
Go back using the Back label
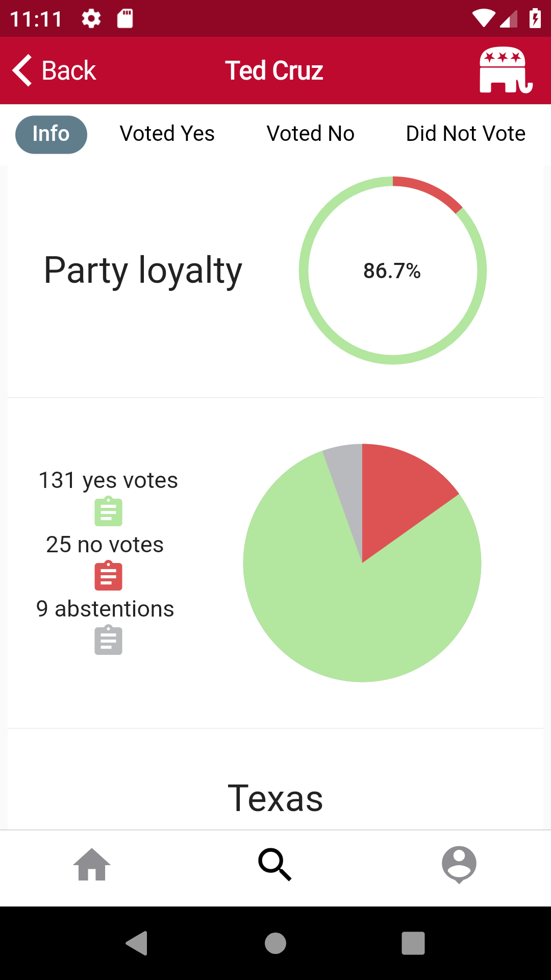click(69, 70)
